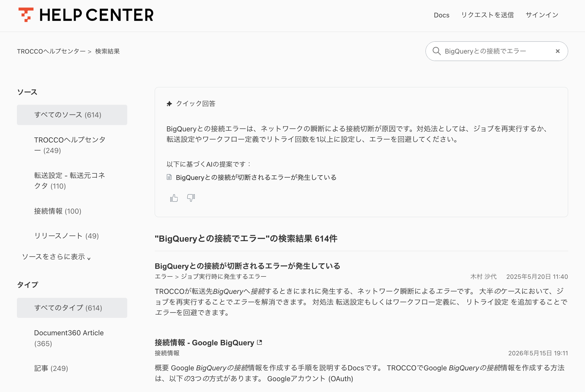
Task: Select すべてのソース (614) filter
Action: click(72, 115)
